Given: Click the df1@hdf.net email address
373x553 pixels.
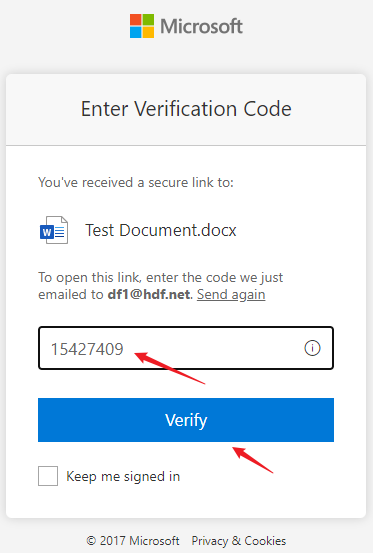Looking at the screenshot, I should [x=149, y=294].
